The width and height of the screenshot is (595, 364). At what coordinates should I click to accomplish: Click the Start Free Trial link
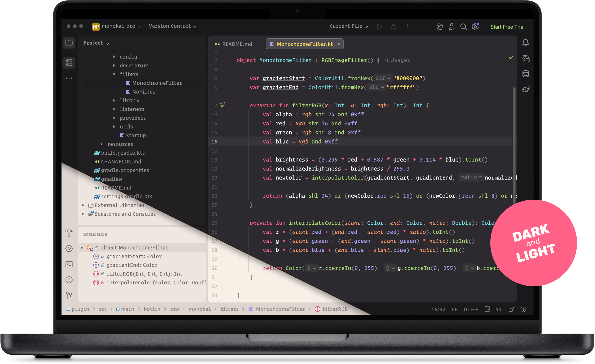[x=507, y=27]
